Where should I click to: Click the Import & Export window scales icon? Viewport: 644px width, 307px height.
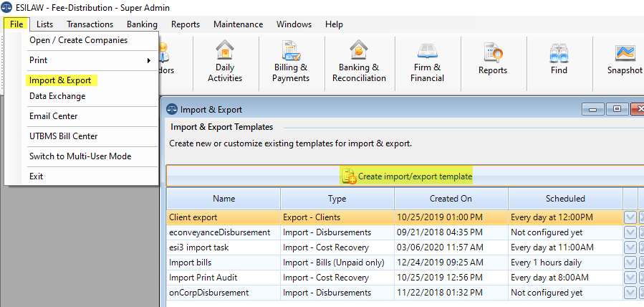pyautogui.click(x=171, y=109)
